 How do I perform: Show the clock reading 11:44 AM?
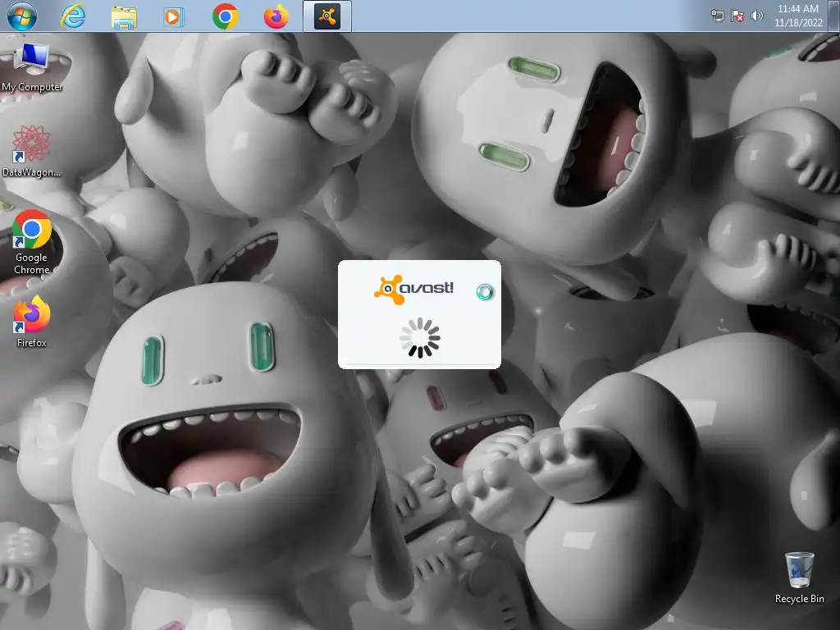pos(797,8)
